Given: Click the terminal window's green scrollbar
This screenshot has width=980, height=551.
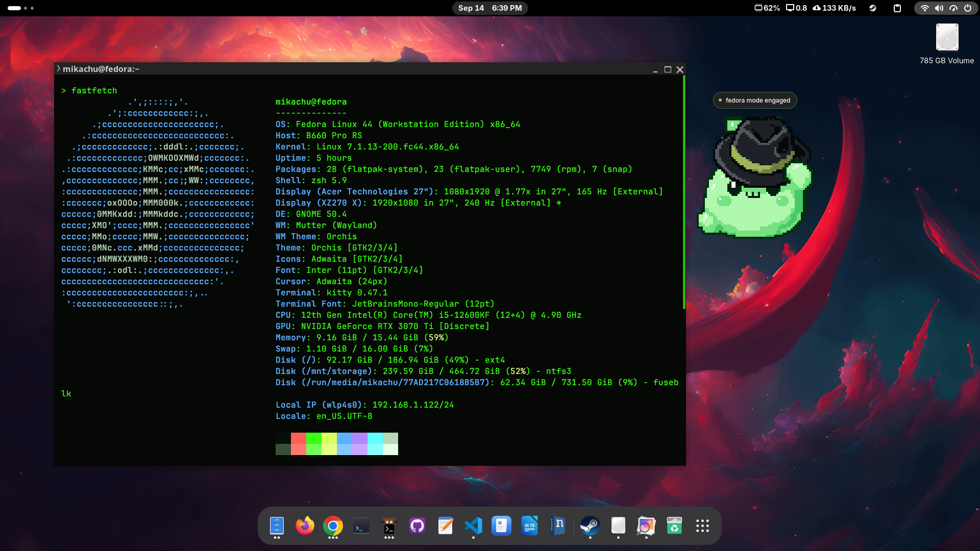Looking at the screenshot, I should coord(684,192).
